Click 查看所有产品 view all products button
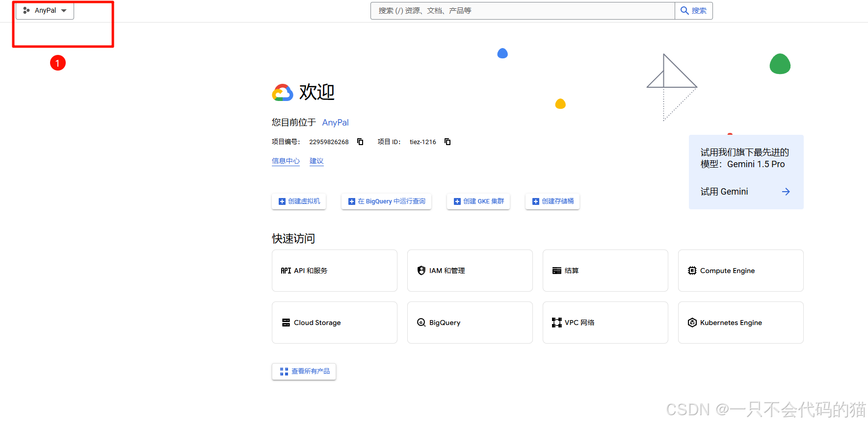The width and height of the screenshot is (868, 424). (304, 372)
